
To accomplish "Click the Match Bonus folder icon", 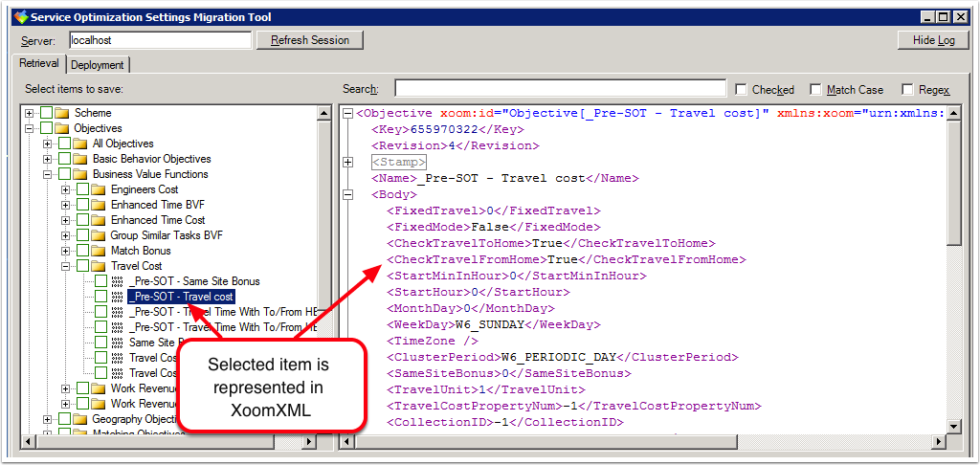I will point(99,251).
